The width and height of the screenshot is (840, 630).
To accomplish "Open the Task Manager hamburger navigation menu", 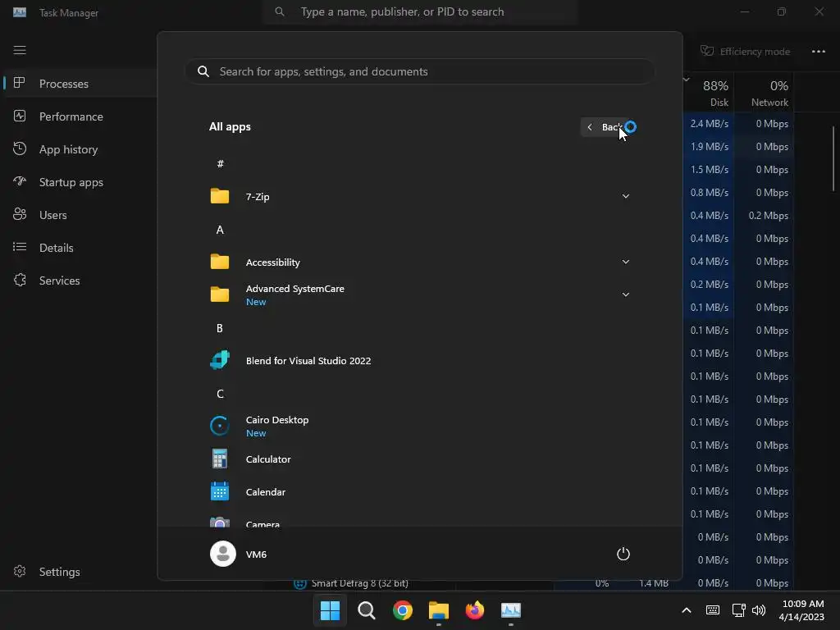I will (x=20, y=50).
